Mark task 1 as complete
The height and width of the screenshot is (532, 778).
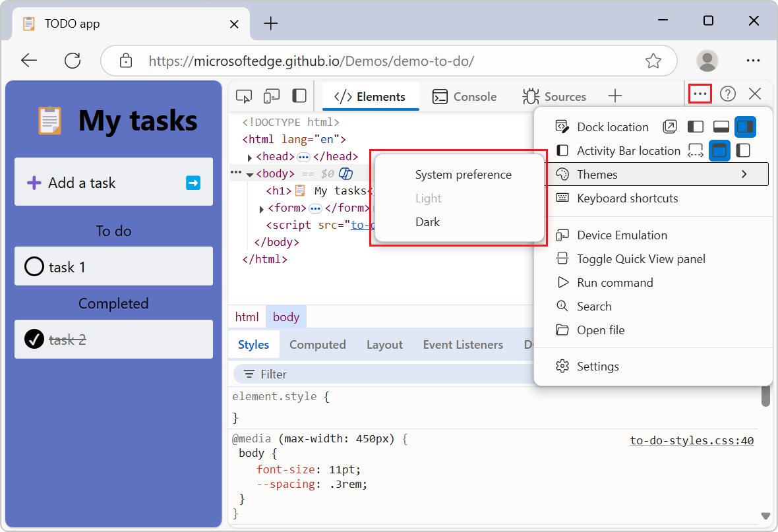click(34, 266)
